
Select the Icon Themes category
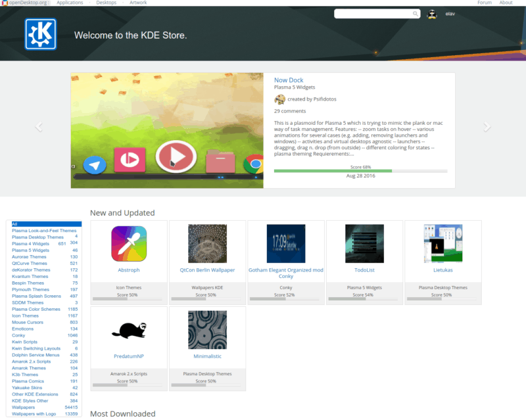[25, 315]
